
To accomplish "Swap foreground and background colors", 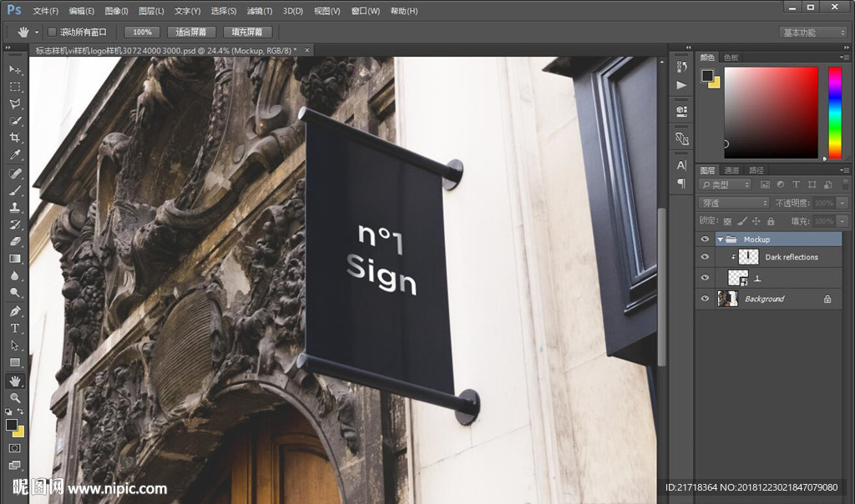I will point(20,411).
